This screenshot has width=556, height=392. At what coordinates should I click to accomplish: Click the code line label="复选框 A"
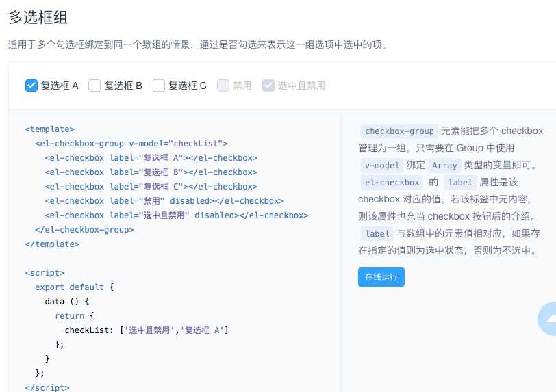pos(151,158)
